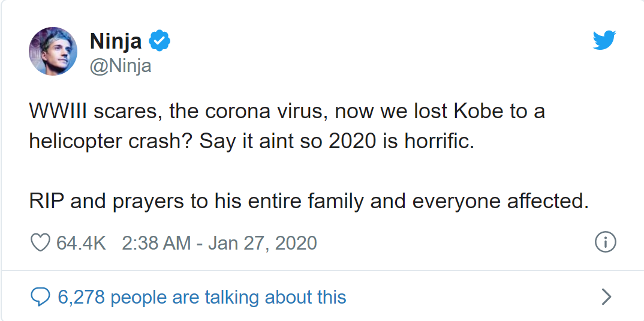Click the words "everyone affected" in tweet
The image size is (644, 321).
click(500, 202)
